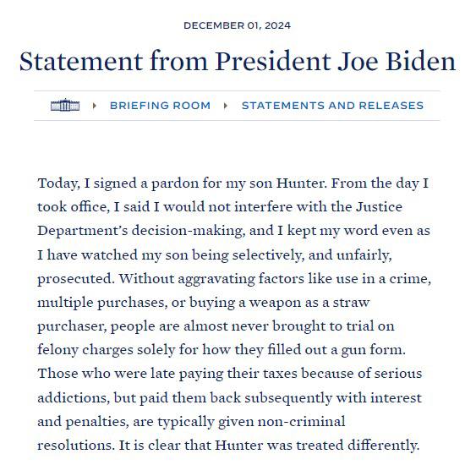Open the Briefing Room breadcrumb link
The image size is (476, 465).
pos(160,106)
